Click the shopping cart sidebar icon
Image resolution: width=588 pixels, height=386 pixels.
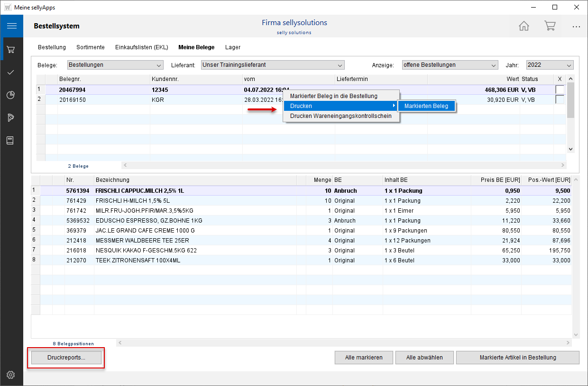(x=11, y=49)
